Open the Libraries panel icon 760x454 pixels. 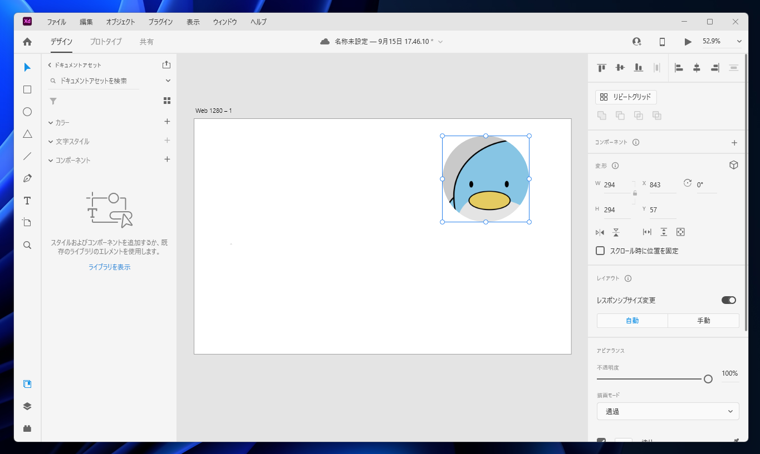27,384
